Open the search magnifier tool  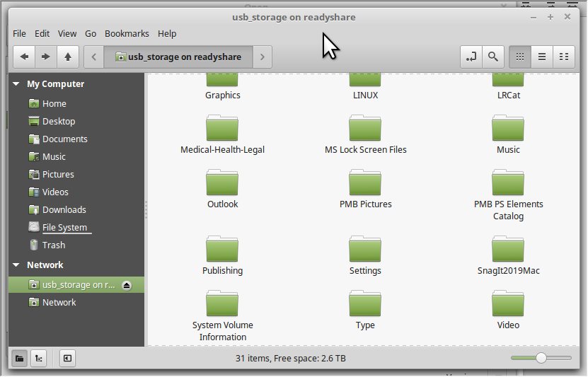(492, 57)
